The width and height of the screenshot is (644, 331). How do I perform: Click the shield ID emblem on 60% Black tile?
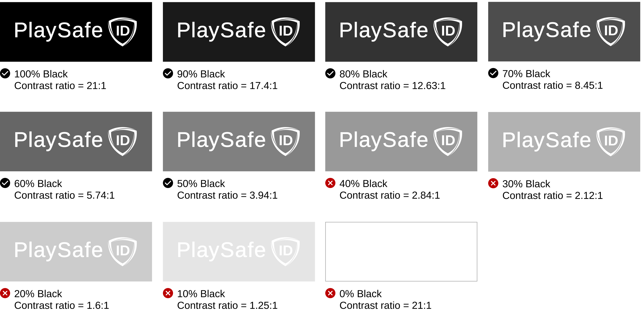(123, 141)
